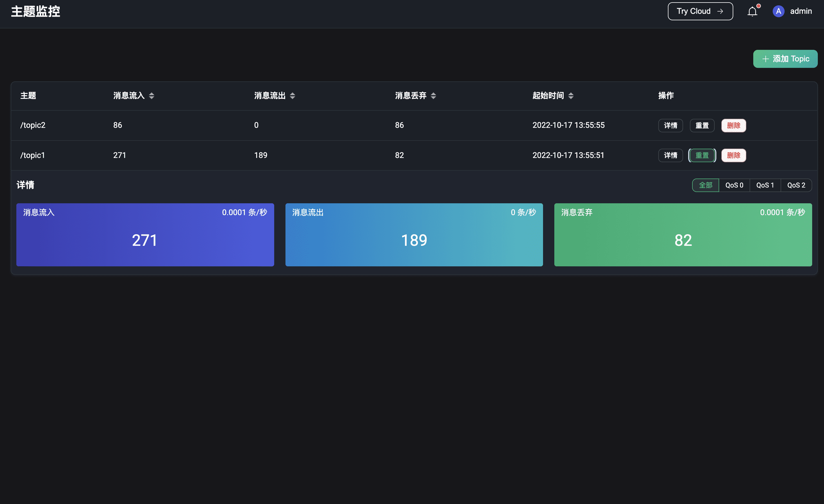Click the admin avatar icon
This screenshot has width=824, height=504.
click(x=778, y=11)
